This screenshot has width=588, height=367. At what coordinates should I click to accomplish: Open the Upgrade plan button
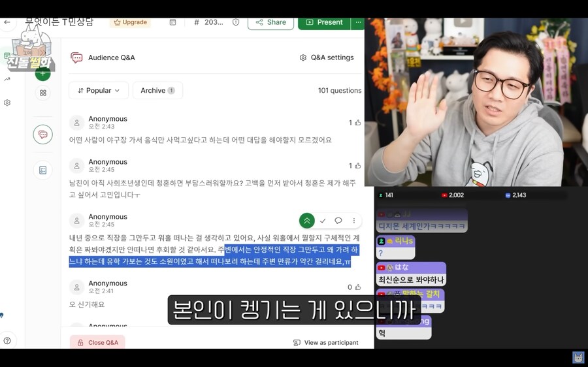click(130, 22)
